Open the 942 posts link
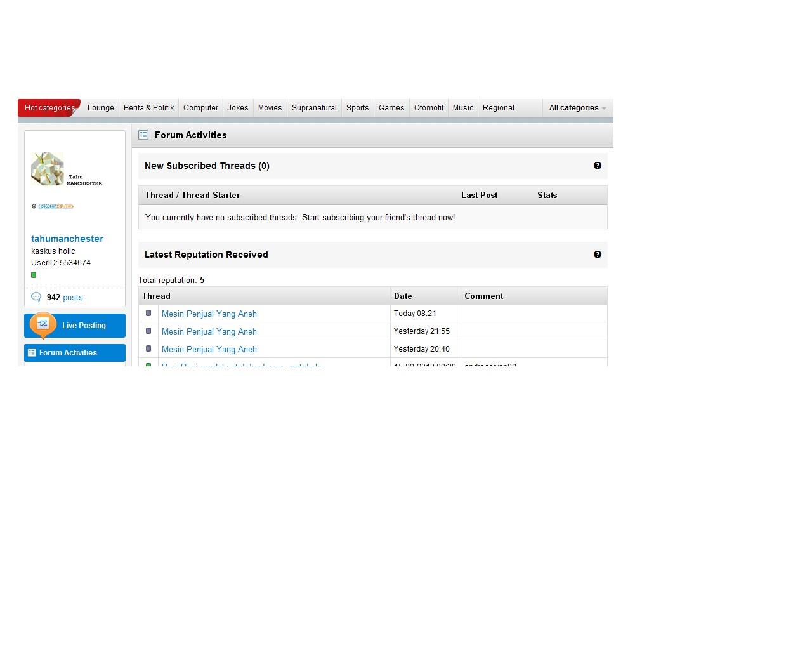Screen dimensions: 812x650 tap(65, 297)
